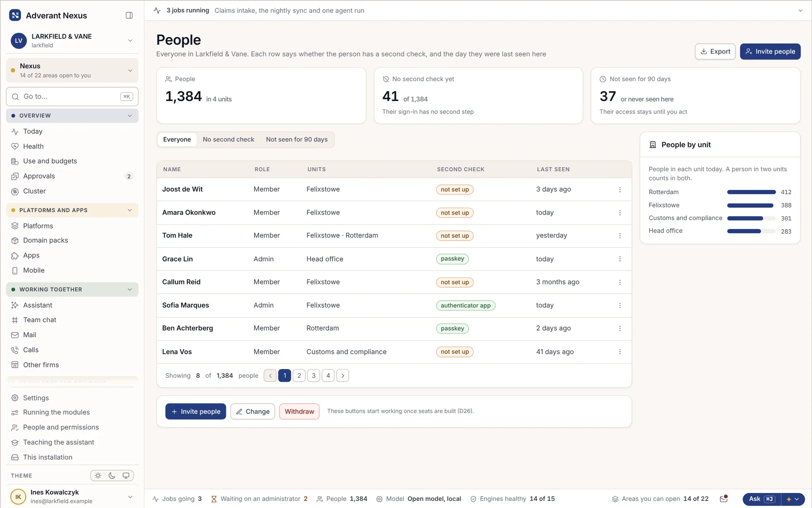The image size is (812, 508).
Task: Click the Head office unit bar
Action: [x=751, y=231]
